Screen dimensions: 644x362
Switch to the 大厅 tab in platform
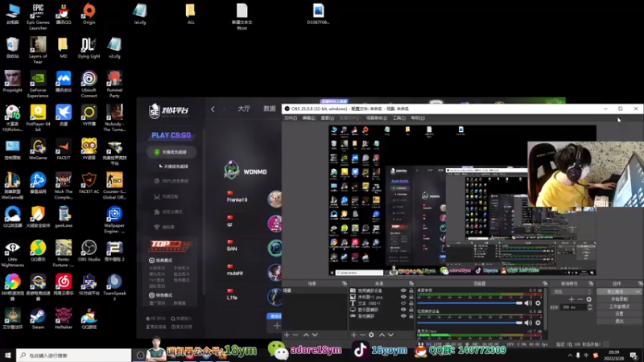pyautogui.click(x=244, y=109)
